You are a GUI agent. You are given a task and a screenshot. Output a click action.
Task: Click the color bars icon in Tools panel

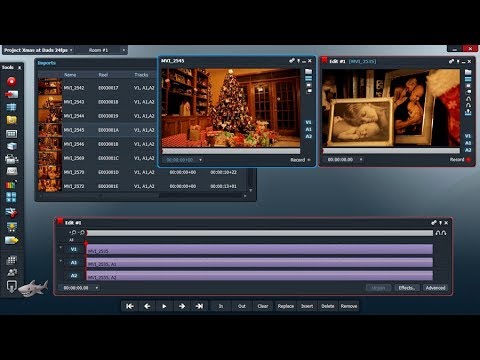click(11, 184)
